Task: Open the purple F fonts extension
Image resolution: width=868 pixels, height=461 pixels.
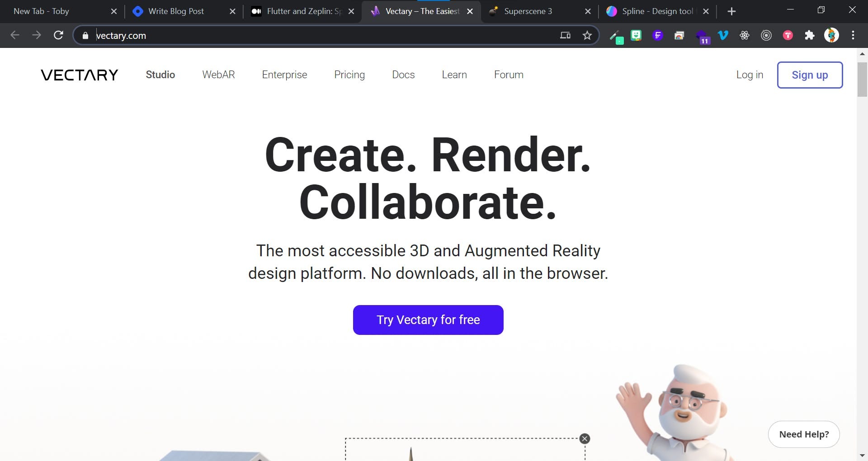Action: (x=658, y=35)
